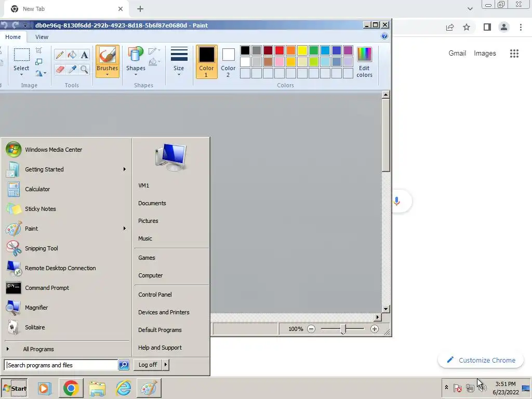Select the Eraser tool in Paint

pyautogui.click(x=60, y=70)
